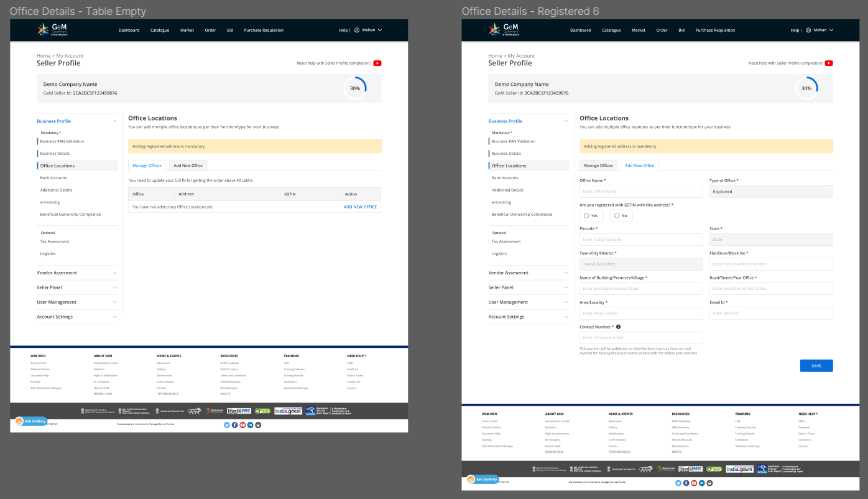Open Facebook icon in right screen footer
868x499 pixels.
point(686,483)
